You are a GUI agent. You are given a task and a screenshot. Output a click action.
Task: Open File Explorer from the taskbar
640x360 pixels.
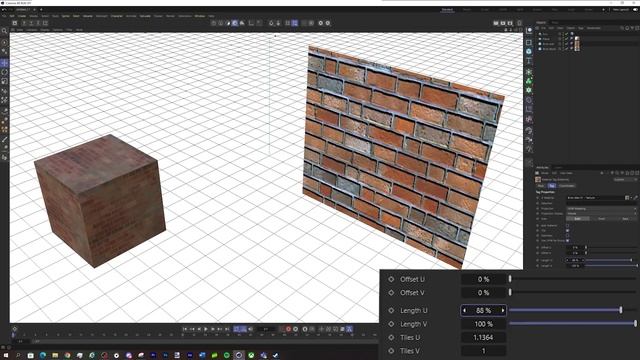[55, 356]
